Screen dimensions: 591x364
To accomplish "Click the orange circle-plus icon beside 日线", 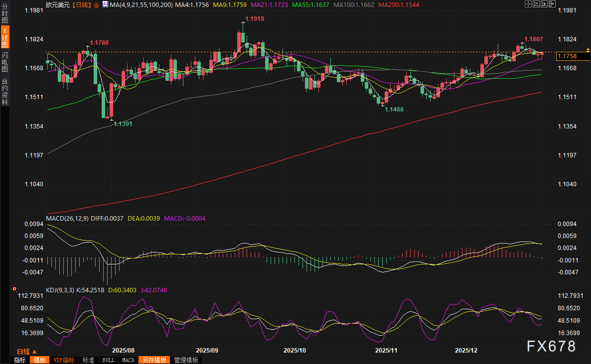I will tap(96, 4).
